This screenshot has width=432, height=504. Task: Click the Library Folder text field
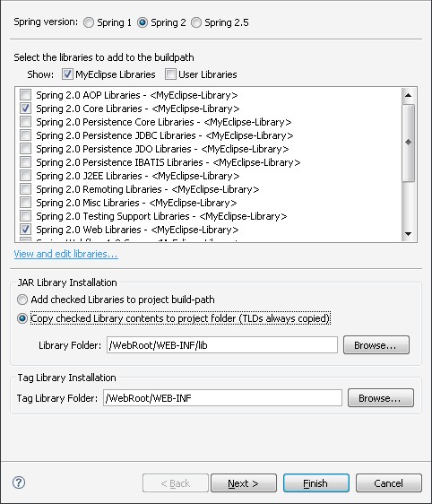[222, 345]
